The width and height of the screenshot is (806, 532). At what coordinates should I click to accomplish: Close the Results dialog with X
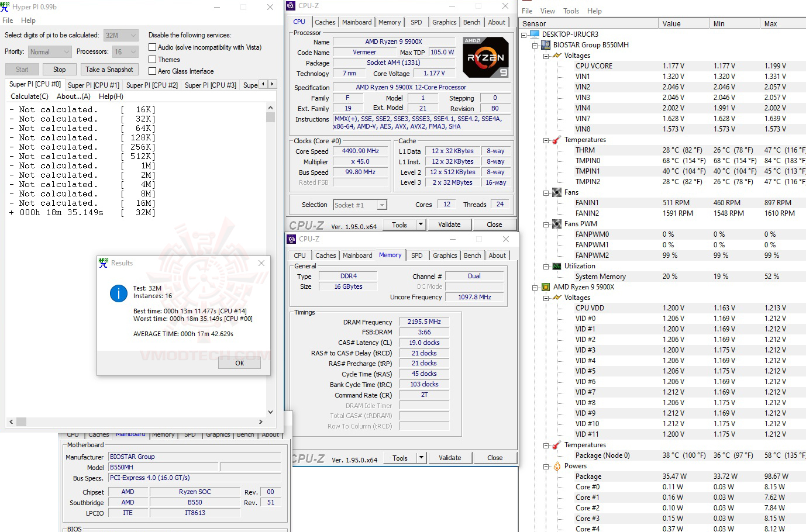(x=261, y=263)
